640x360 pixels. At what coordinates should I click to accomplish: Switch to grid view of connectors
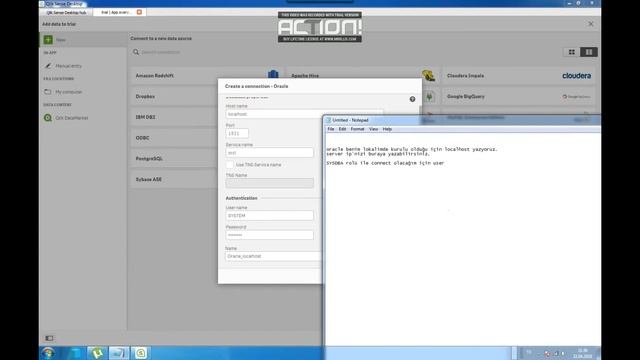tap(571, 52)
